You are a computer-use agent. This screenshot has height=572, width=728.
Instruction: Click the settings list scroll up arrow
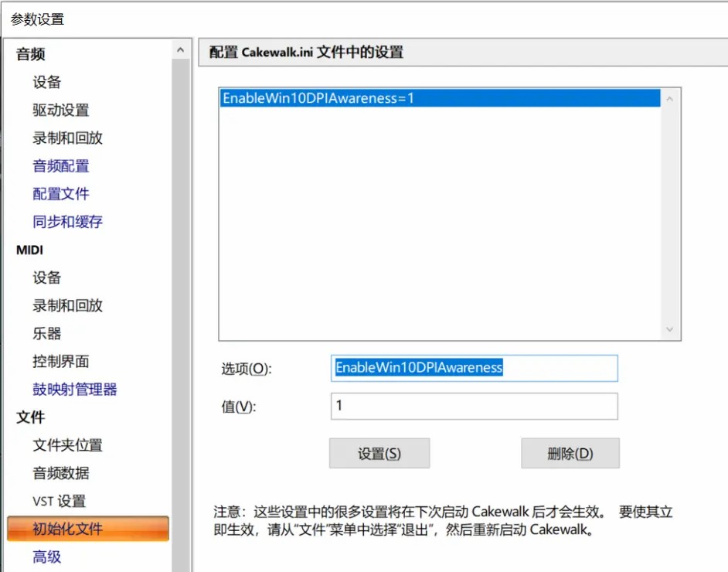click(669, 98)
